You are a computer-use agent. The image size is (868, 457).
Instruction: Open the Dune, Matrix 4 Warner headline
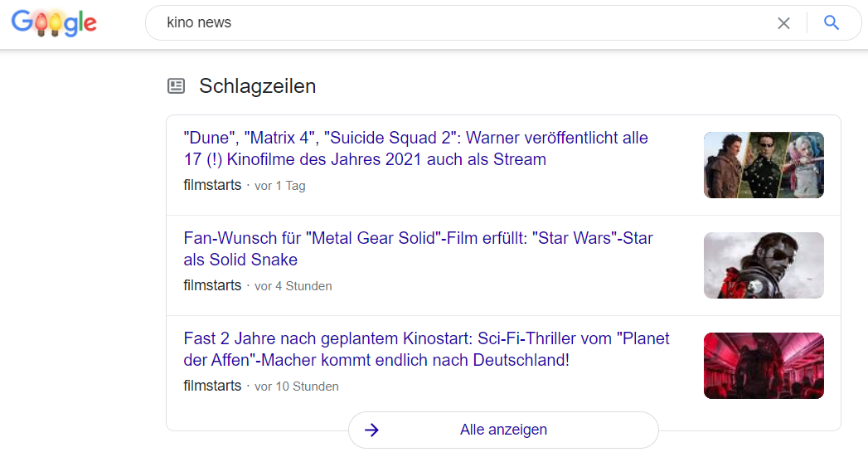point(415,148)
